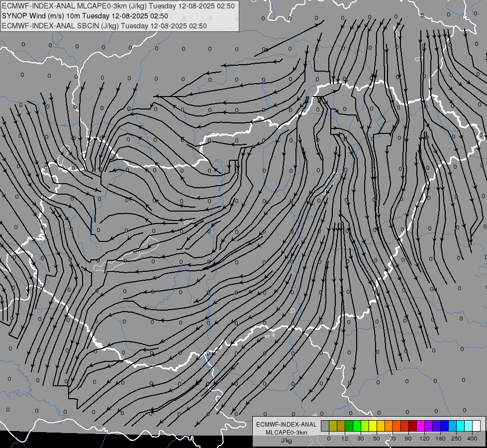The height and width of the screenshot is (448, 487).
Task: Click the legend scale value 12
Action: (x=345, y=439)
